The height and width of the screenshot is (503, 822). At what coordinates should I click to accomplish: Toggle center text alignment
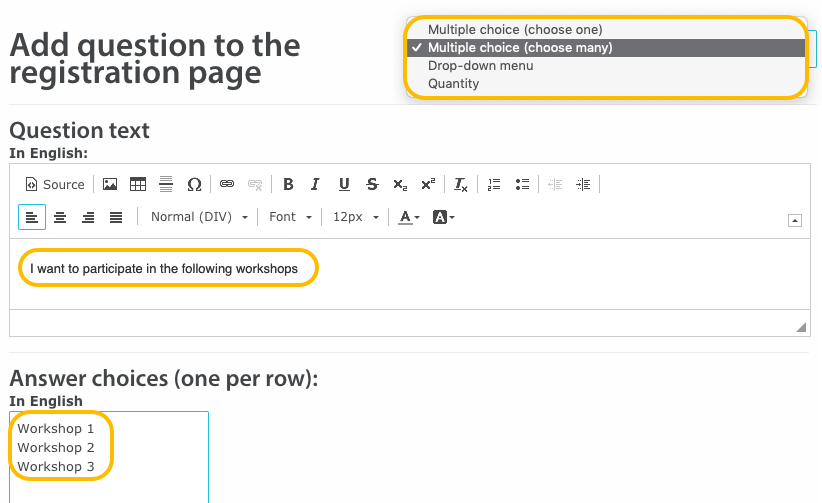[60, 217]
